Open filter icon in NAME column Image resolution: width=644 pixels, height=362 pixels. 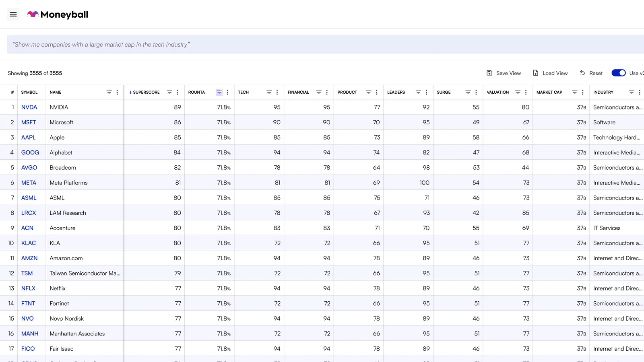[x=109, y=93]
